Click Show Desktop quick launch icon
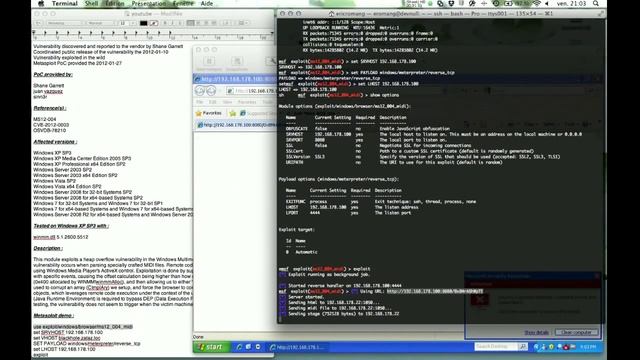Image resolution: width=640 pixels, height=360 pixels. (x=248, y=347)
